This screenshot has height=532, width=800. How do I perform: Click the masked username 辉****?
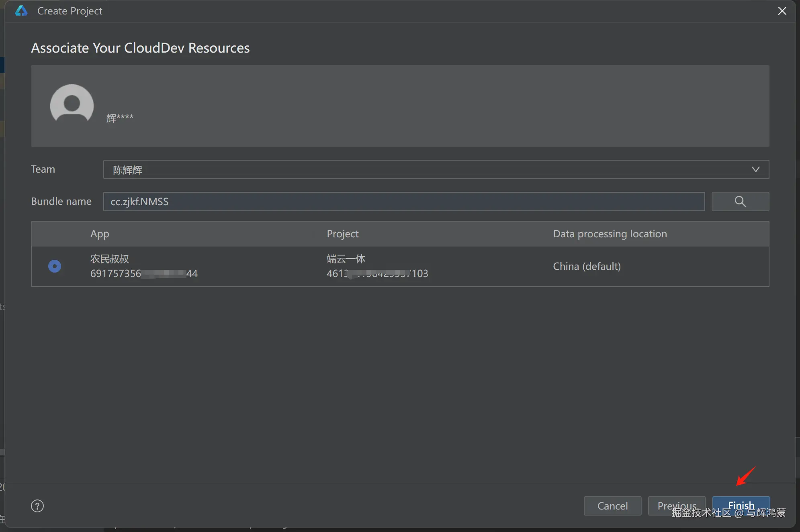coord(120,118)
